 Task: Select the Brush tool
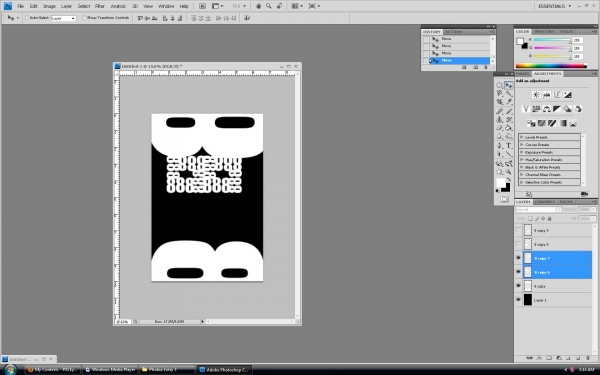509,111
